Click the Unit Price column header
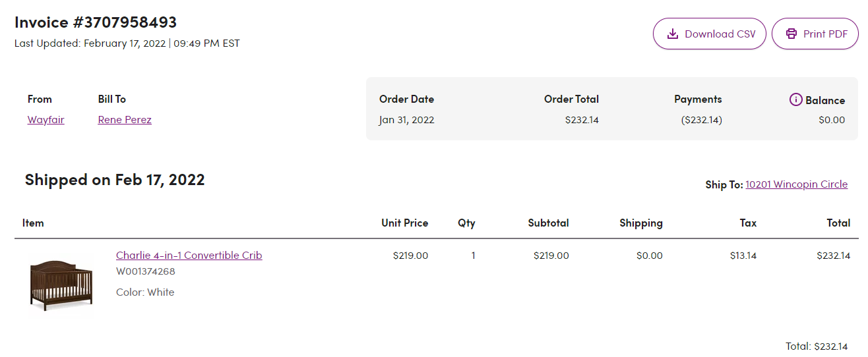868x357 pixels. (404, 223)
